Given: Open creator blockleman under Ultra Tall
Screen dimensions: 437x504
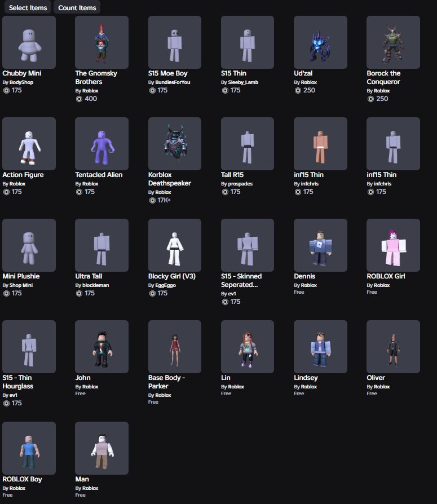Looking at the screenshot, I should pos(95,285).
